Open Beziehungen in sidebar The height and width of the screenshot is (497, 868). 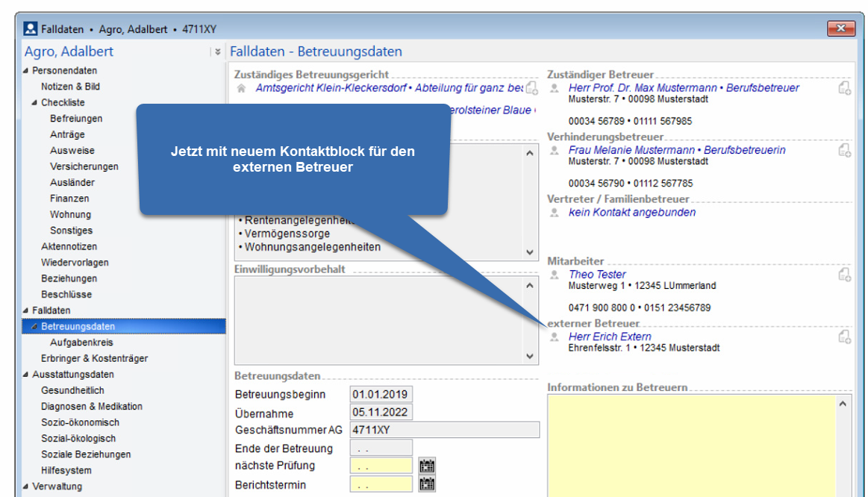coord(69,278)
